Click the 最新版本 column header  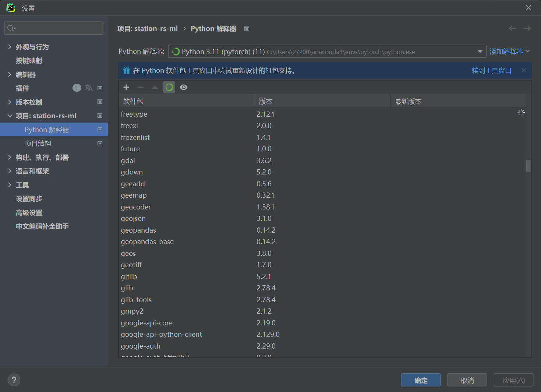[x=458, y=101]
